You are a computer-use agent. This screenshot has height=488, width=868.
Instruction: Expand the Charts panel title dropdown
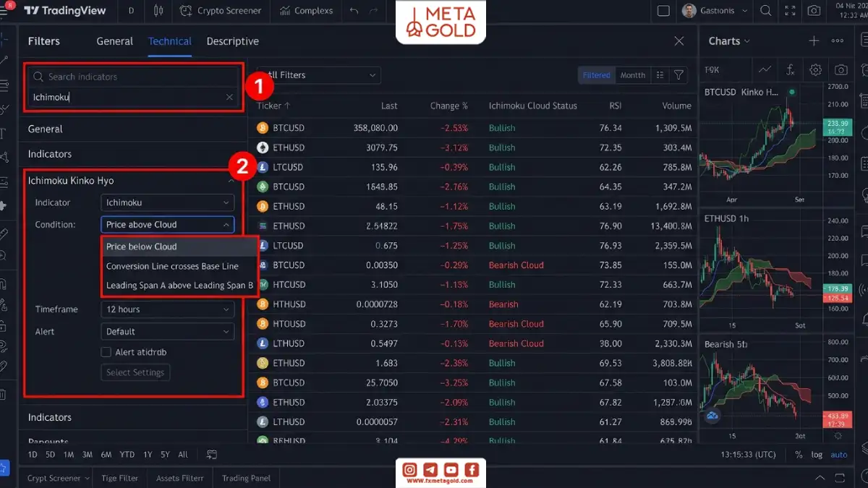pyautogui.click(x=729, y=41)
